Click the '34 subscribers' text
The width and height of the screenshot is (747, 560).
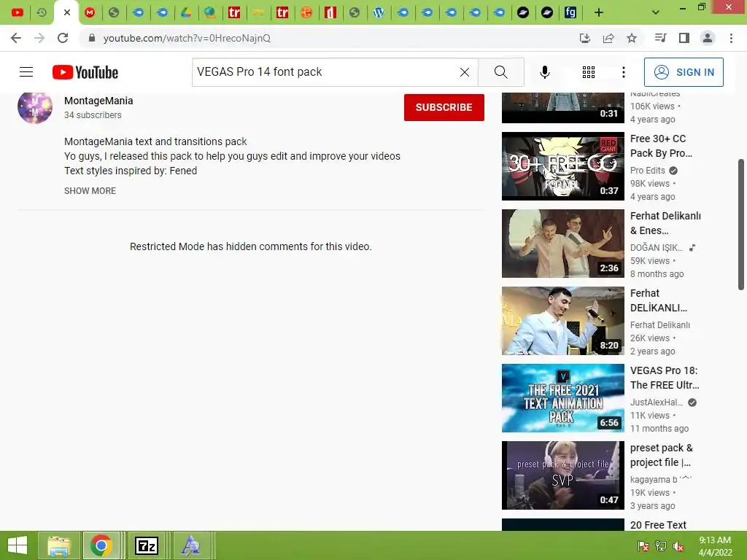(93, 114)
